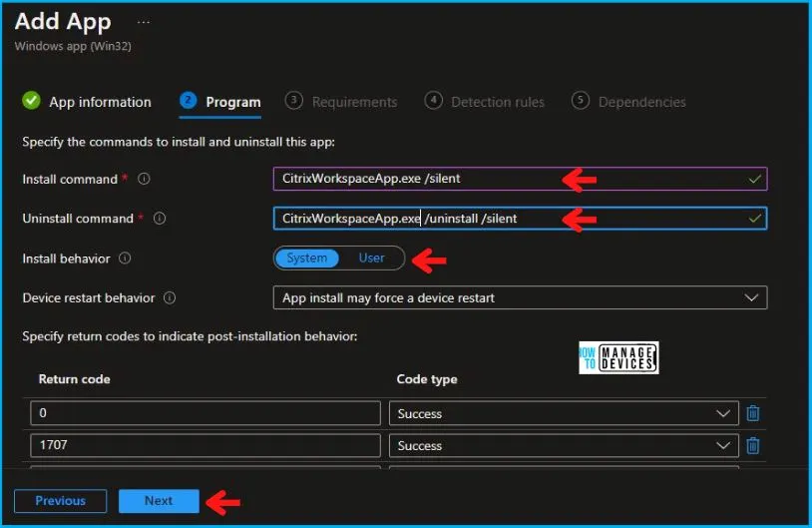Click the Return code column header
This screenshot has height=528, width=812.
(74, 379)
